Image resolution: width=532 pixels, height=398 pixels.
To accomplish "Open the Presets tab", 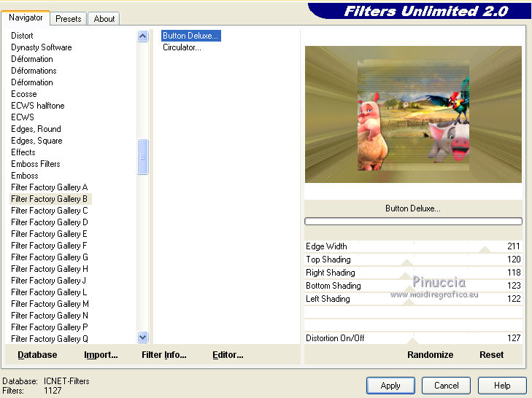I will [x=69, y=19].
